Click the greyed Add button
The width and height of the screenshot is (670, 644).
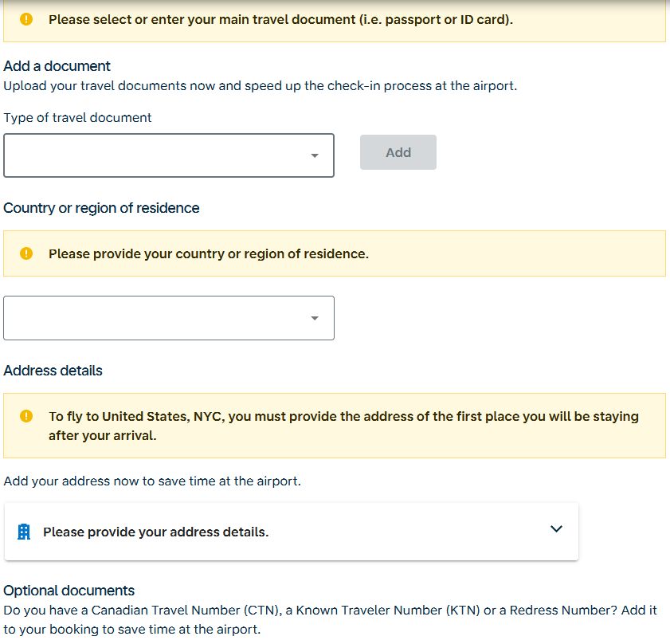pyautogui.click(x=398, y=152)
